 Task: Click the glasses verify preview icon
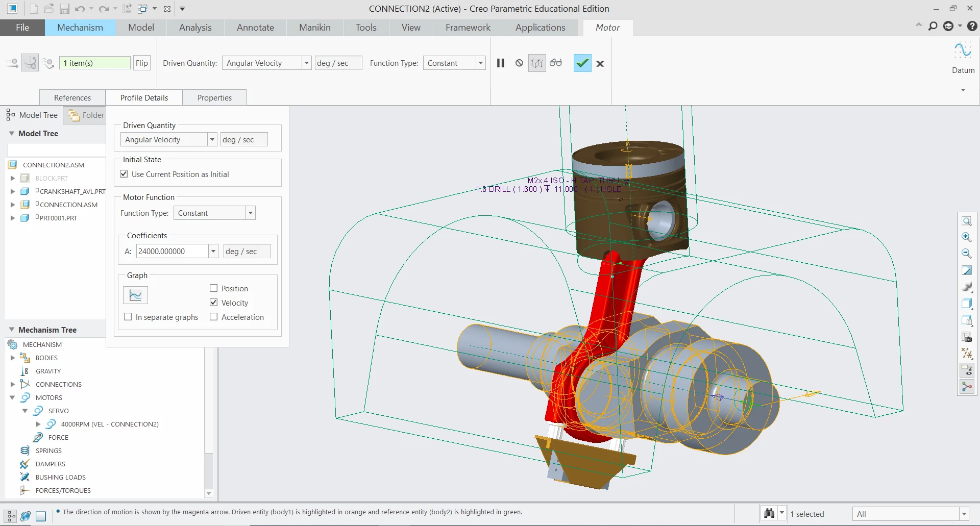556,63
